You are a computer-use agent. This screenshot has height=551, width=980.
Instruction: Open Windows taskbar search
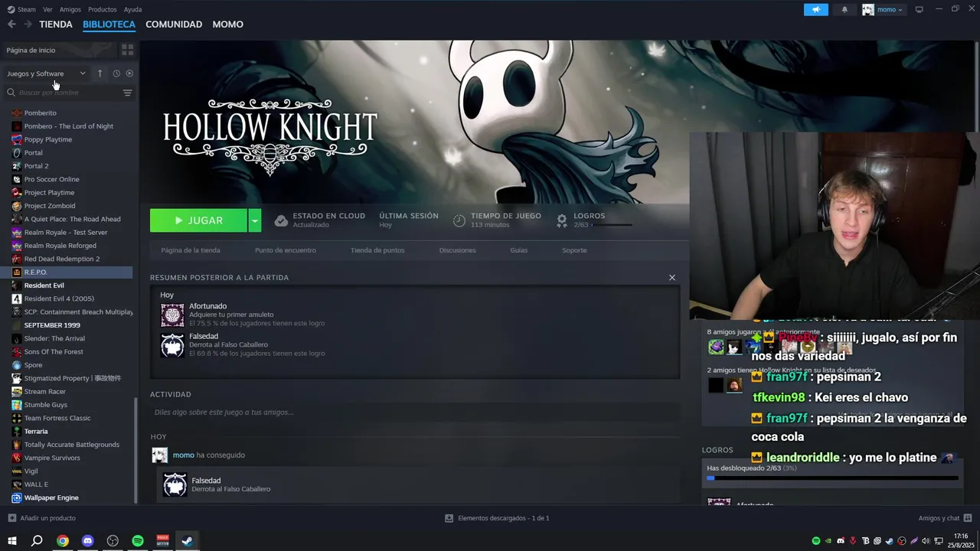pyautogui.click(x=37, y=541)
